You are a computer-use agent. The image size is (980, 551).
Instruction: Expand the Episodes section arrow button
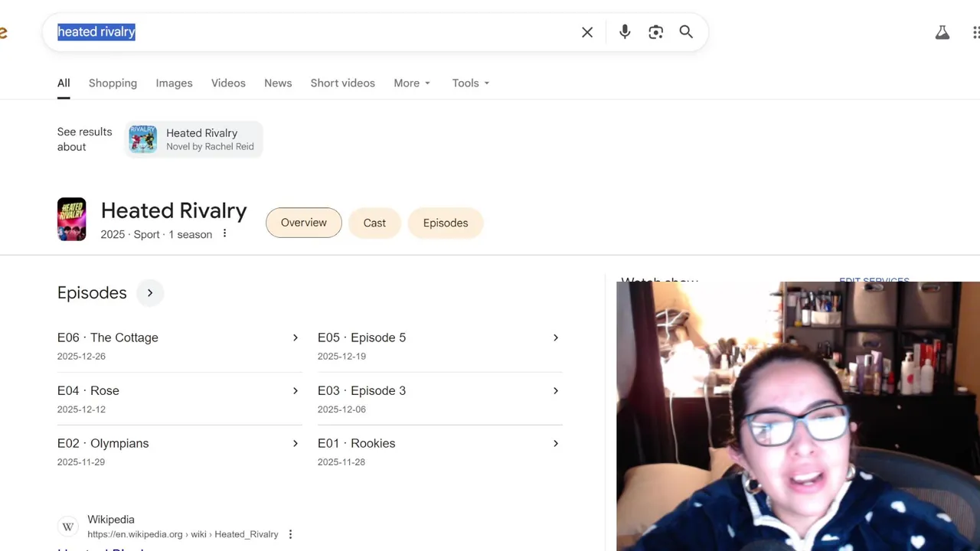(x=150, y=293)
